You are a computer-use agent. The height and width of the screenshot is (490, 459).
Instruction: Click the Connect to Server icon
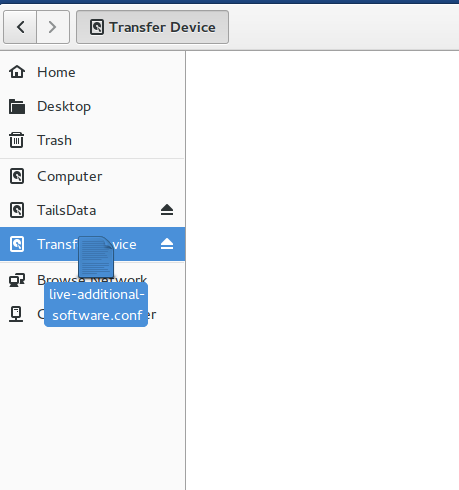[16, 314]
